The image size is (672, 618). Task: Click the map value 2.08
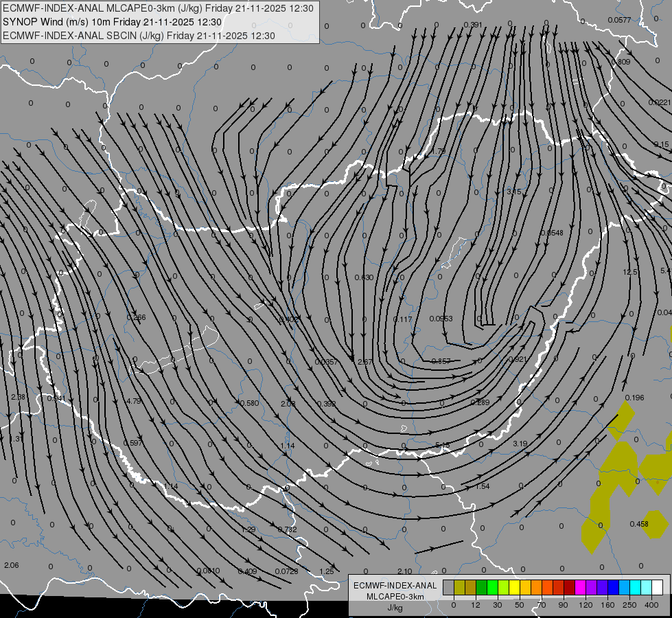click(x=288, y=404)
